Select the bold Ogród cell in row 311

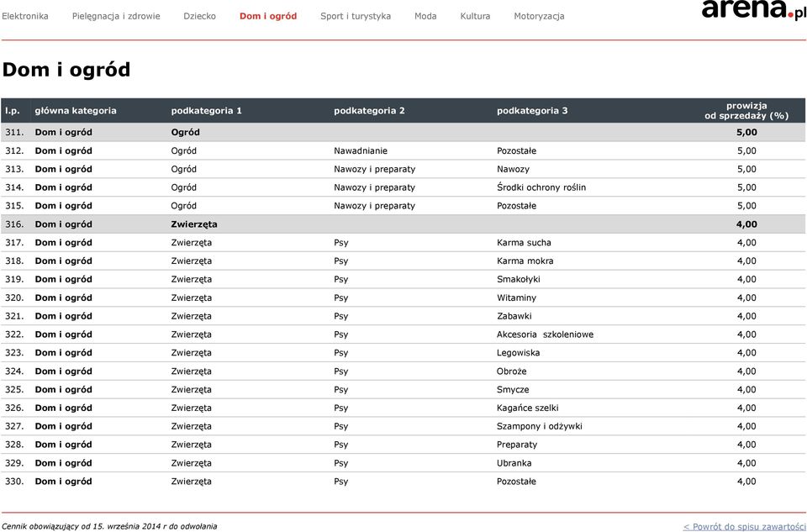[185, 132]
